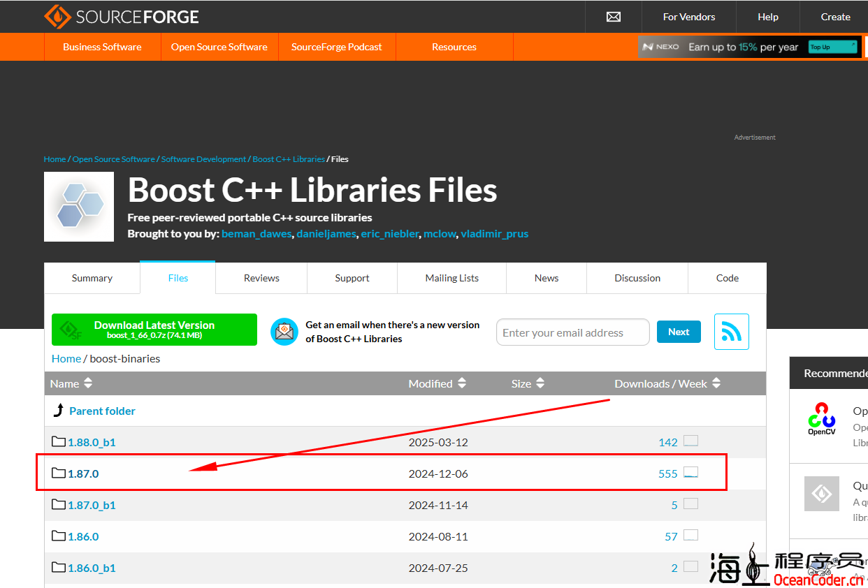Switch to the Summary tab

click(92, 278)
